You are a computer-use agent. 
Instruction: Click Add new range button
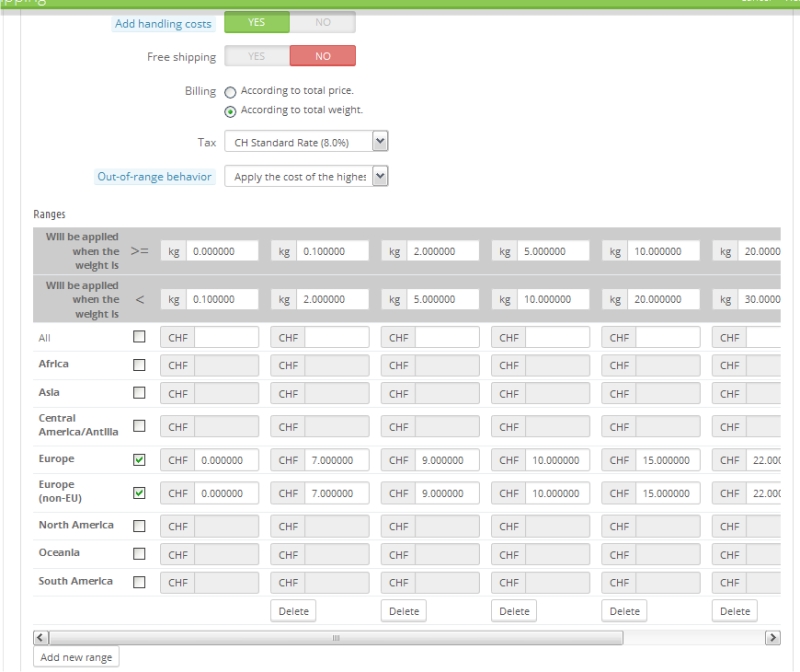[76, 657]
